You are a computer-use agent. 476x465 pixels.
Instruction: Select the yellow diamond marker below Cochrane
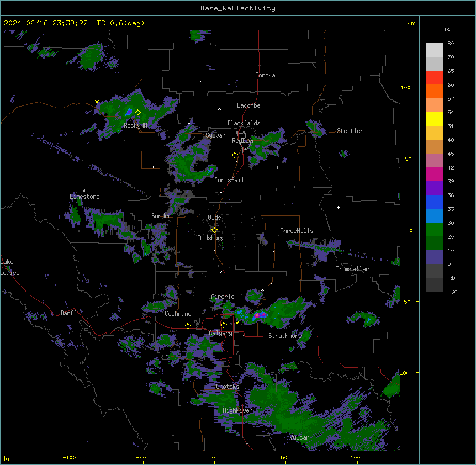point(188,326)
